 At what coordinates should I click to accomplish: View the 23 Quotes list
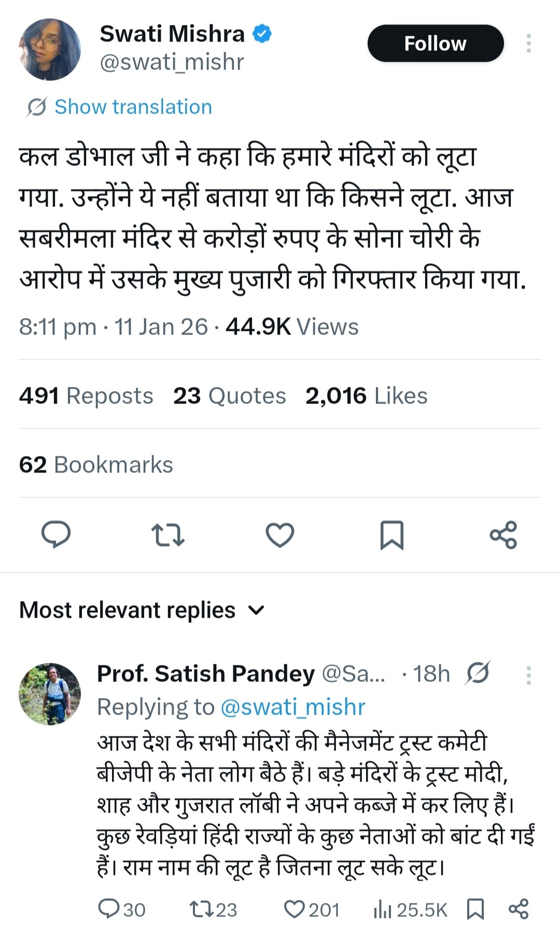point(229,396)
